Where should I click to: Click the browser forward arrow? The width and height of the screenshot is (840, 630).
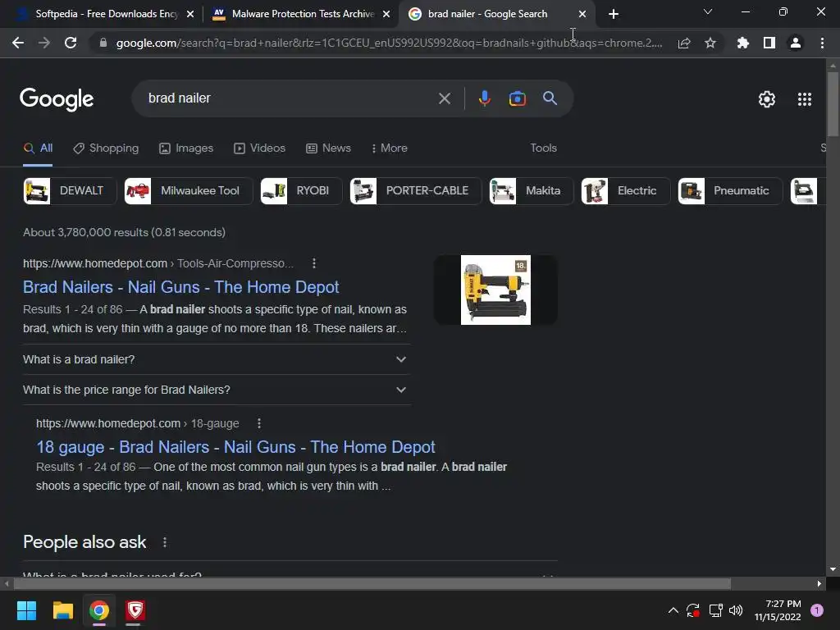[44, 43]
